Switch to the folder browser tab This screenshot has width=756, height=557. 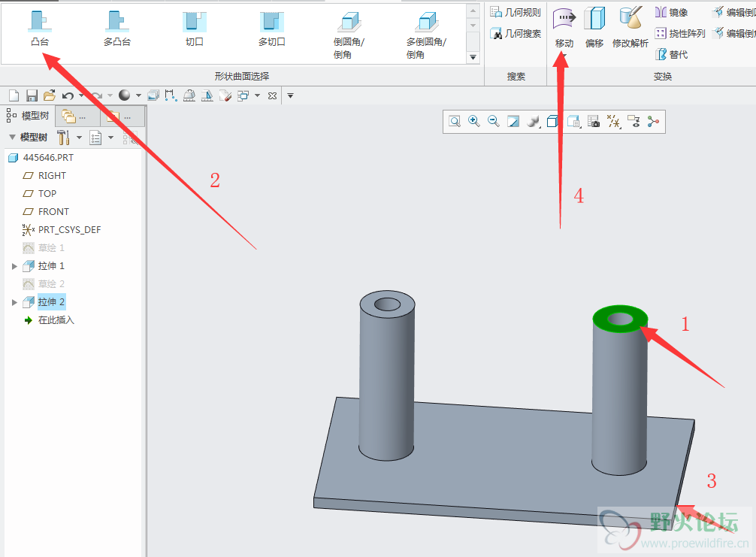(x=77, y=117)
